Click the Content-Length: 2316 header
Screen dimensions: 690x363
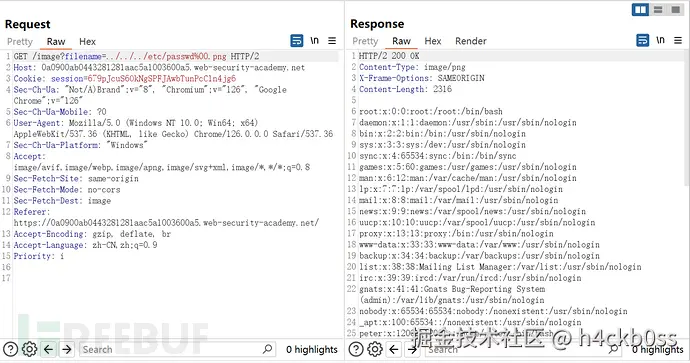405,89
